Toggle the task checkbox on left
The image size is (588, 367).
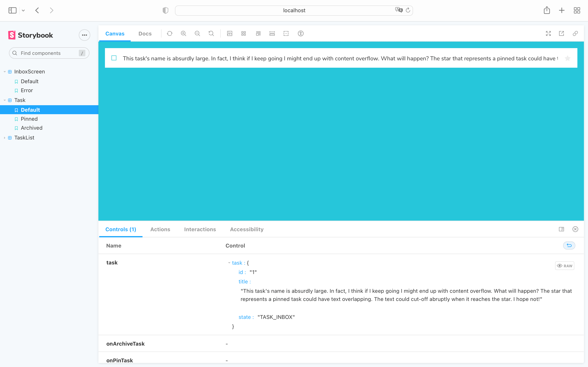(x=114, y=57)
